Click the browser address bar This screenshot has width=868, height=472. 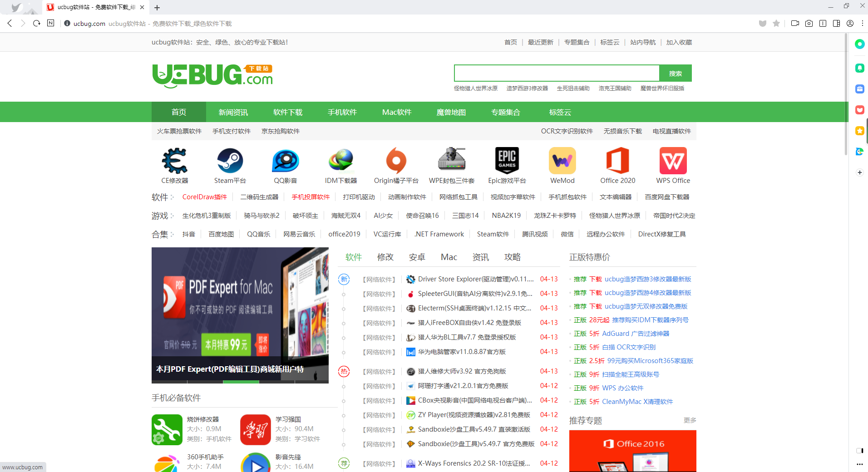[409, 23]
